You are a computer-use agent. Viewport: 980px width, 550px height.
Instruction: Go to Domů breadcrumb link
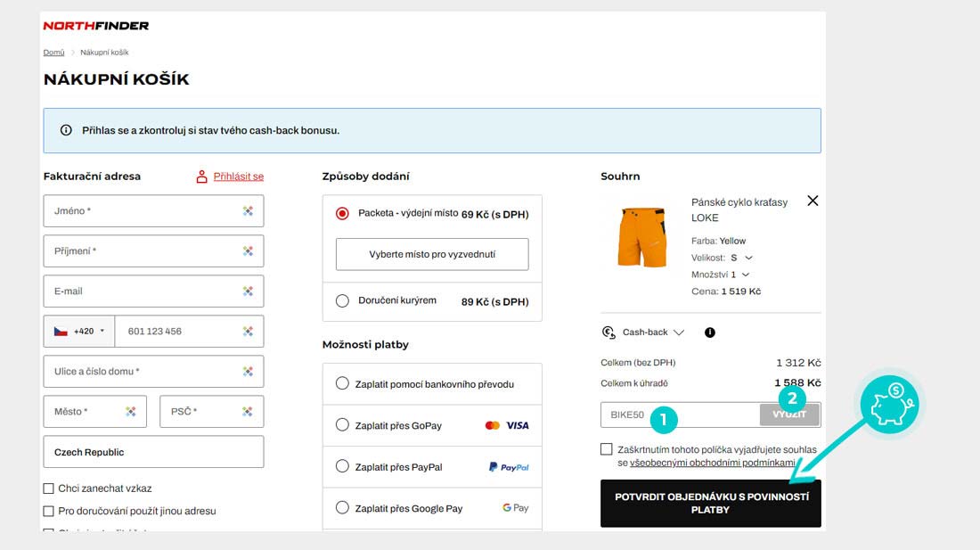tap(53, 53)
